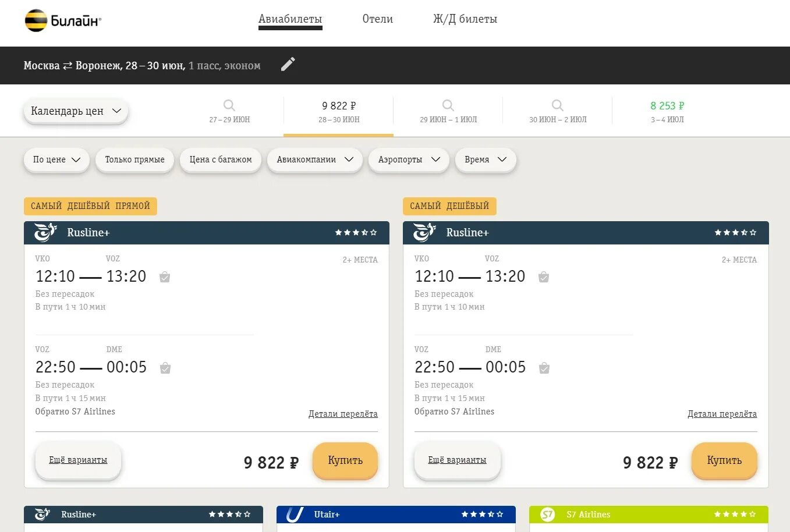This screenshot has height=532, width=790.
Task: Click Rusline logo in cheapest direct card
Action: pos(45,232)
